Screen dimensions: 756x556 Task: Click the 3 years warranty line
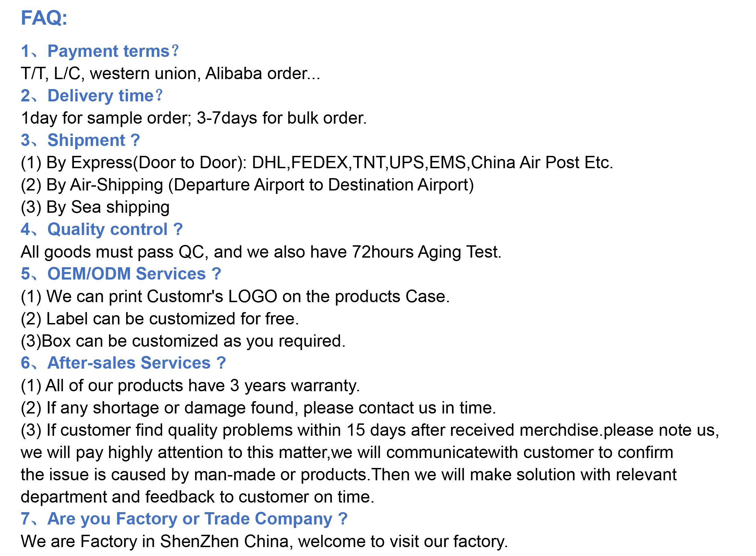click(x=191, y=386)
